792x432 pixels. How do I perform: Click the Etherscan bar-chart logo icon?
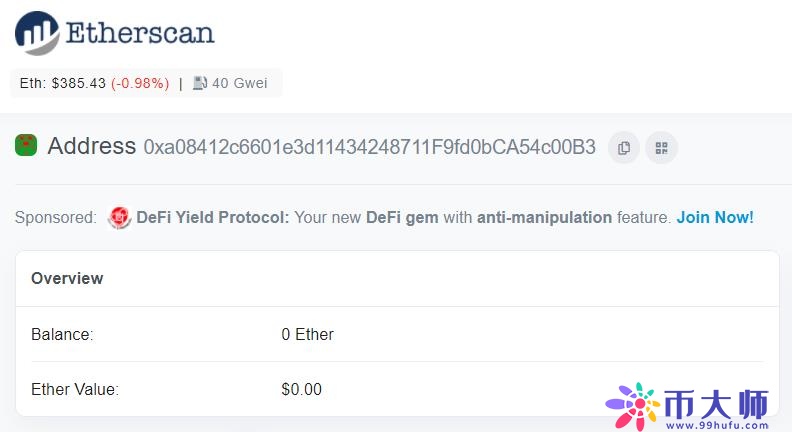pos(37,33)
